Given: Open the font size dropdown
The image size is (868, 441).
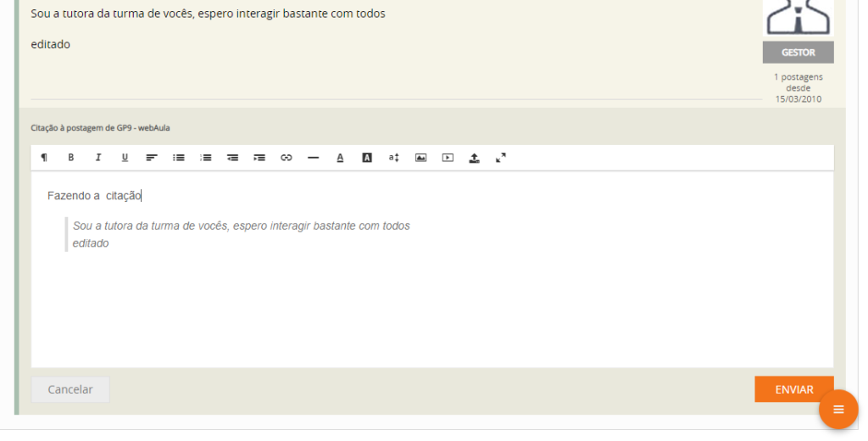Looking at the screenshot, I should click(394, 158).
